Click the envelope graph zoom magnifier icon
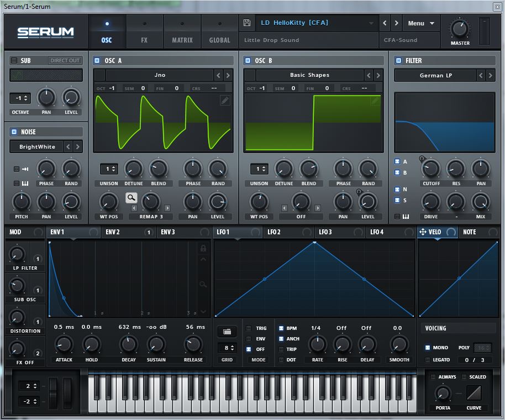The width and height of the screenshot is (505, 420). pos(203,284)
